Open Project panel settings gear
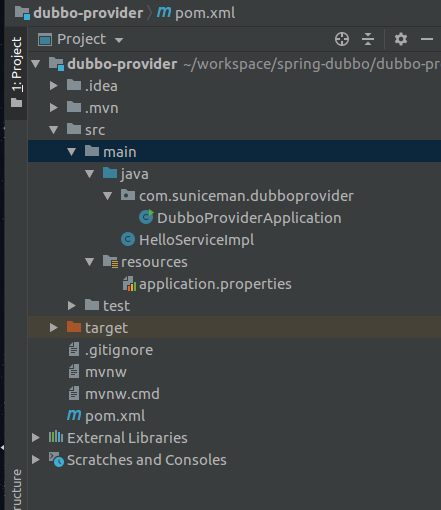Screen dimensions: 441x510 click(401, 39)
